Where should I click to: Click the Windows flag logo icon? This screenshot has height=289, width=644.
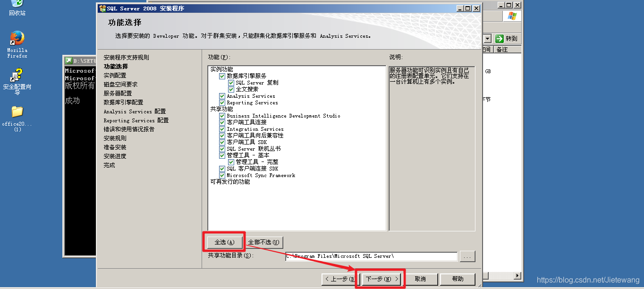pos(512,16)
